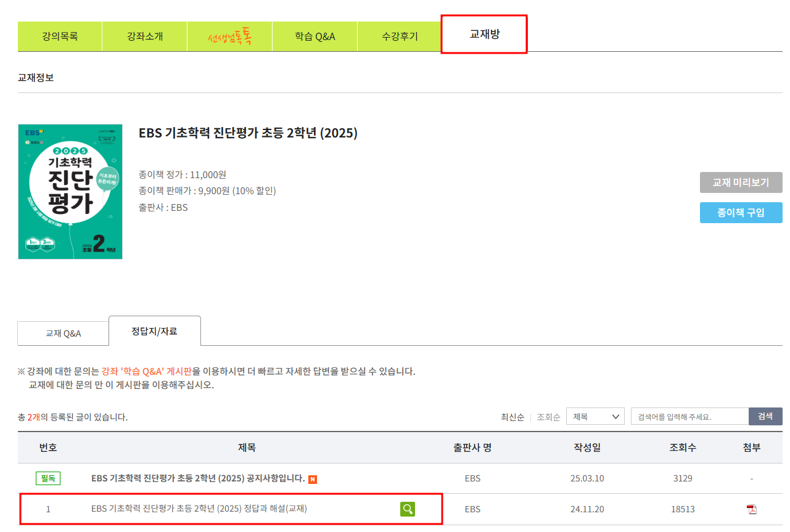790x532 pixels.
Task: Click the orange N new-post badge
Action: coord(313,479)
